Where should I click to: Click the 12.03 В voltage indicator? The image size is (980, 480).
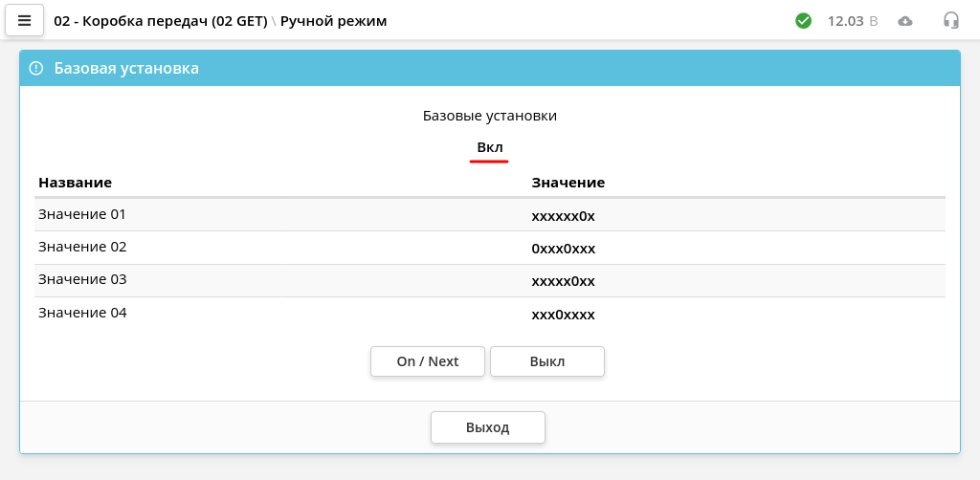tap(853, 21)
